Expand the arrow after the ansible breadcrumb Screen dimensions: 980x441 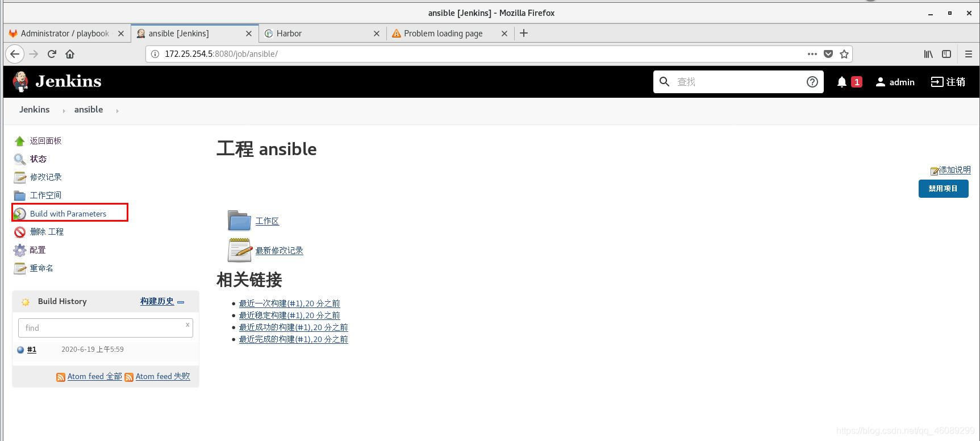[x=117, y=111]
